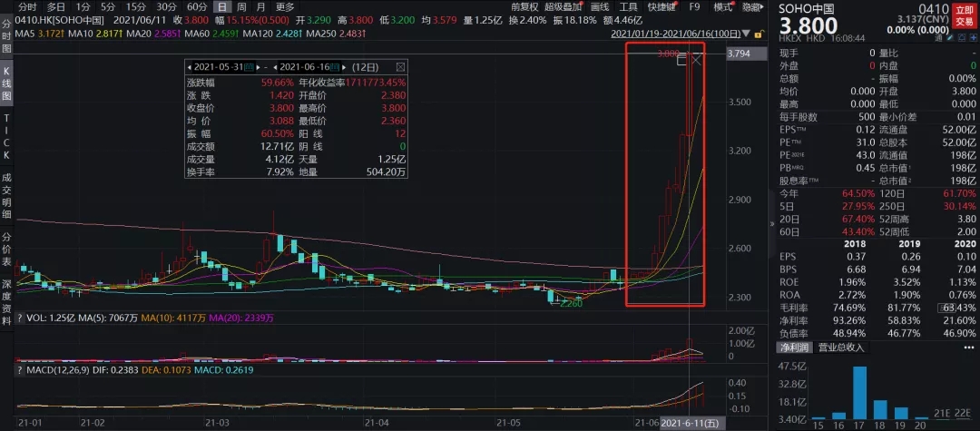The height and width of the screenshot is (431, 980).
Task: Click the start date next arrow
Action: 258,66
